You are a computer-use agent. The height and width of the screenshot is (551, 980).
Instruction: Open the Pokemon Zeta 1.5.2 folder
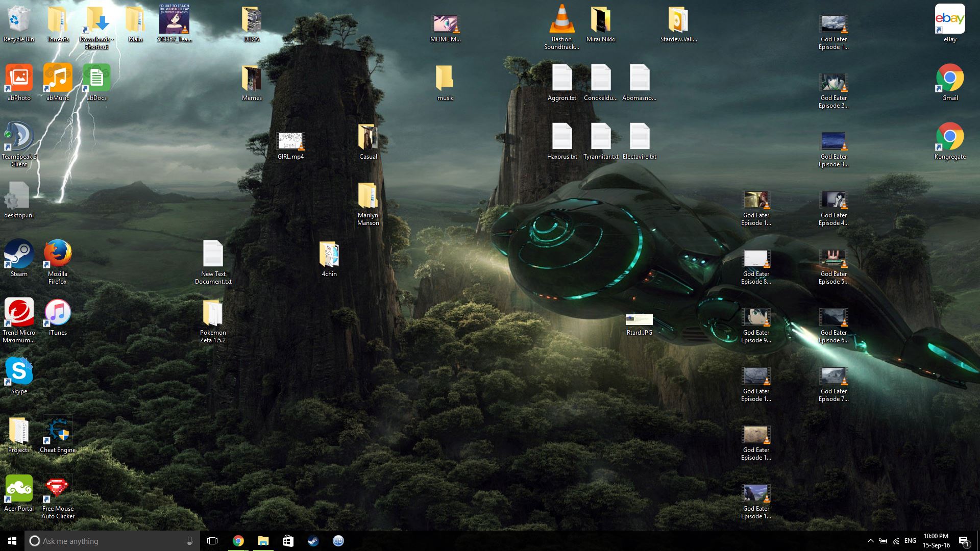tap(213, 321)
